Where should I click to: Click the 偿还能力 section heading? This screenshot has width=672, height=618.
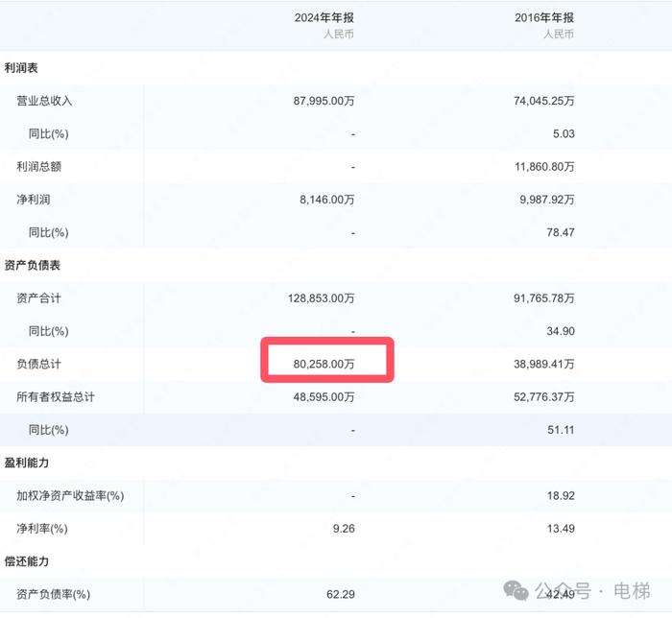pyautogui.click(x=27, y=561)
